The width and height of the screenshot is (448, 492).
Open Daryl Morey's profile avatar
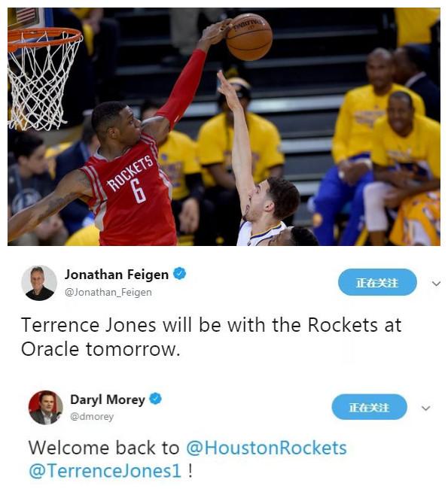click(x=45, y=408)
